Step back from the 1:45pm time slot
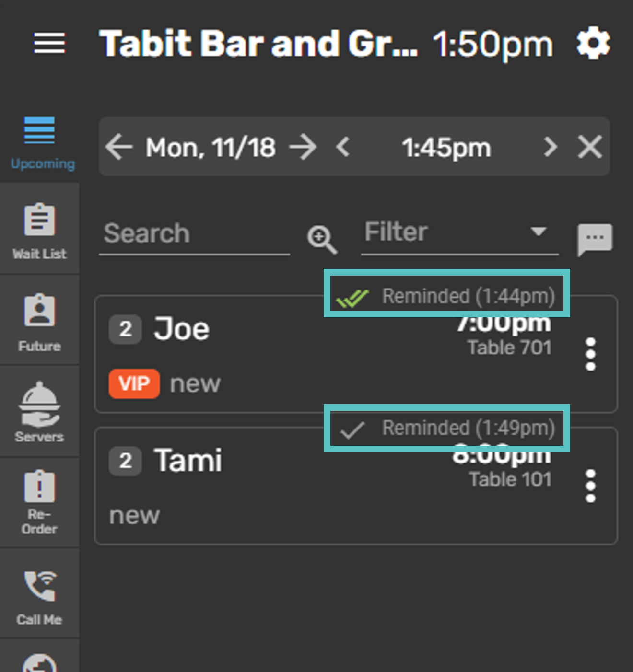The width and height of the screenshot is (633, 672). click(x=343, y=147)
